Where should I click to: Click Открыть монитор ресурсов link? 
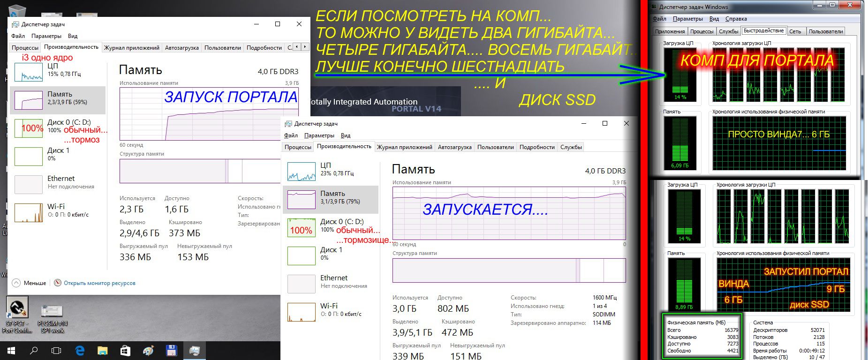[99, 283]
